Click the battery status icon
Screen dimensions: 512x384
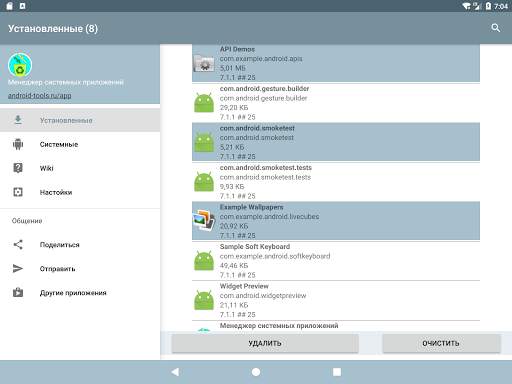tap(488, 6)
